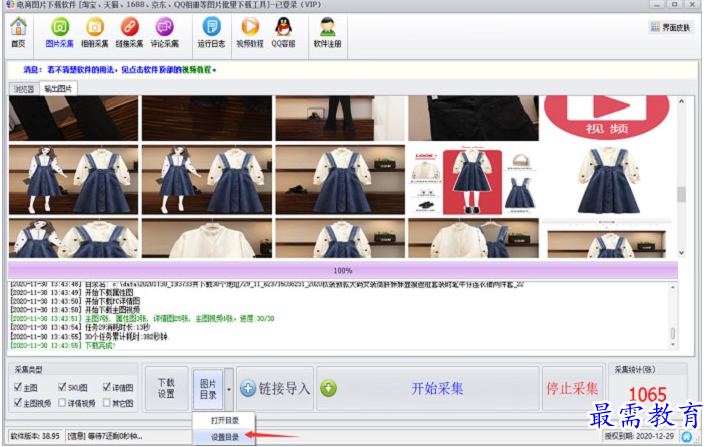Open the 相册采集 album collection tool
This screenshot has height=447, width=711.
95,32
